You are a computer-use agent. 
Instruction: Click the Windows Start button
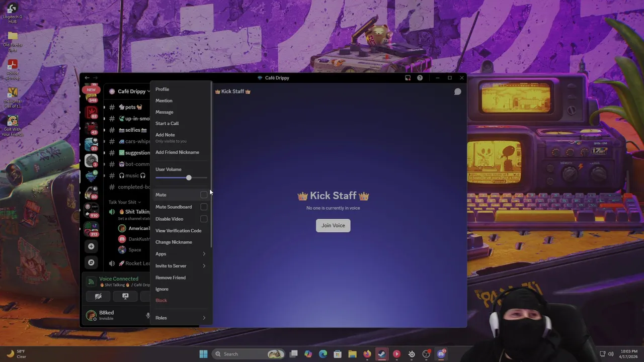(x=203, y=354)
